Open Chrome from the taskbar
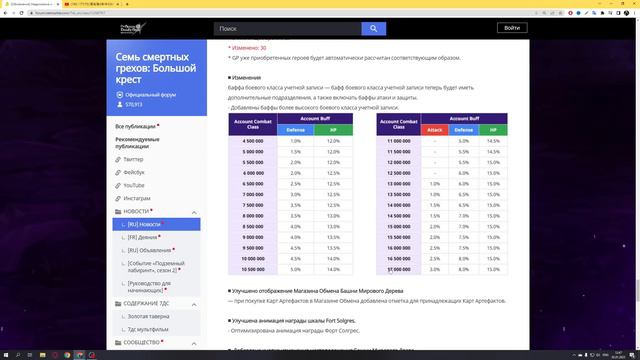640x360 pixels. pos(67,356)
